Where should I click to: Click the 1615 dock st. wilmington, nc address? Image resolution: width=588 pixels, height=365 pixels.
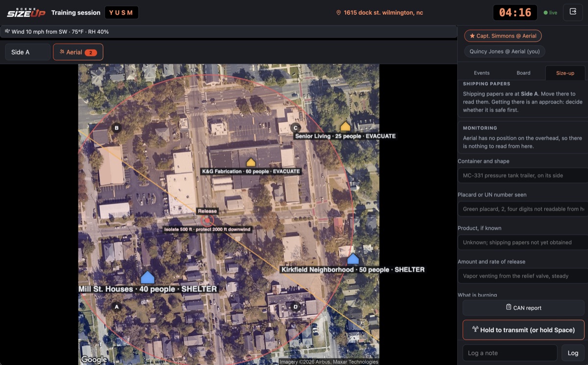[383, 13]
